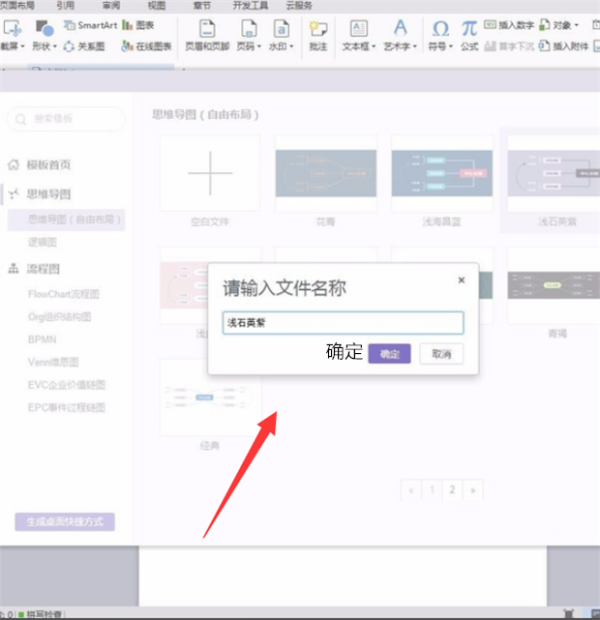Click the watermark 水印 icon
600x620 pixels.
tap(281, 29)
